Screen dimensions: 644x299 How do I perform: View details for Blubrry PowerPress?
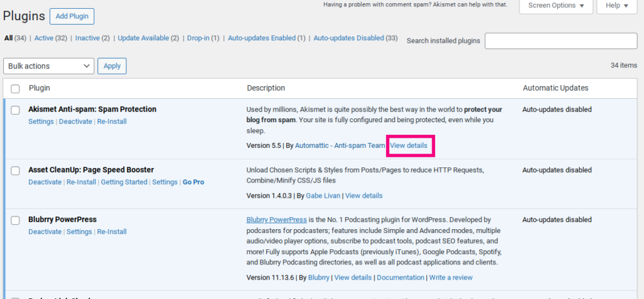(x=353, y=278)
